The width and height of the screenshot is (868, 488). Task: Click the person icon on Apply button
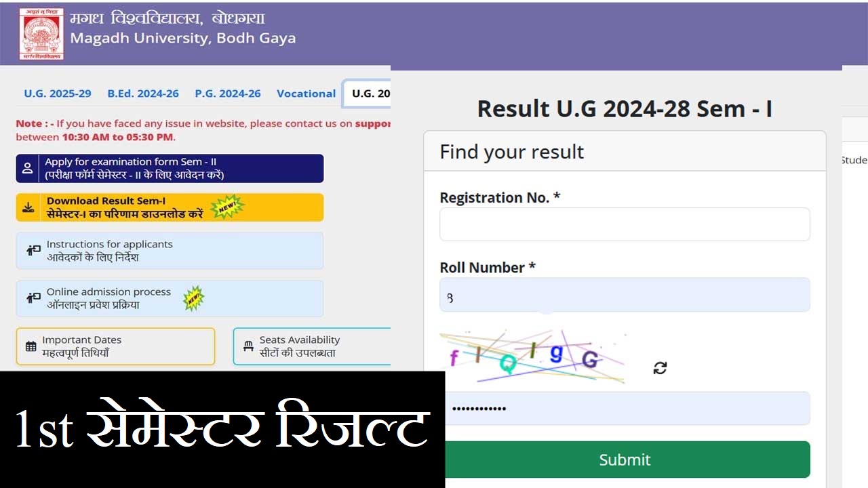(x=28, y=168)
